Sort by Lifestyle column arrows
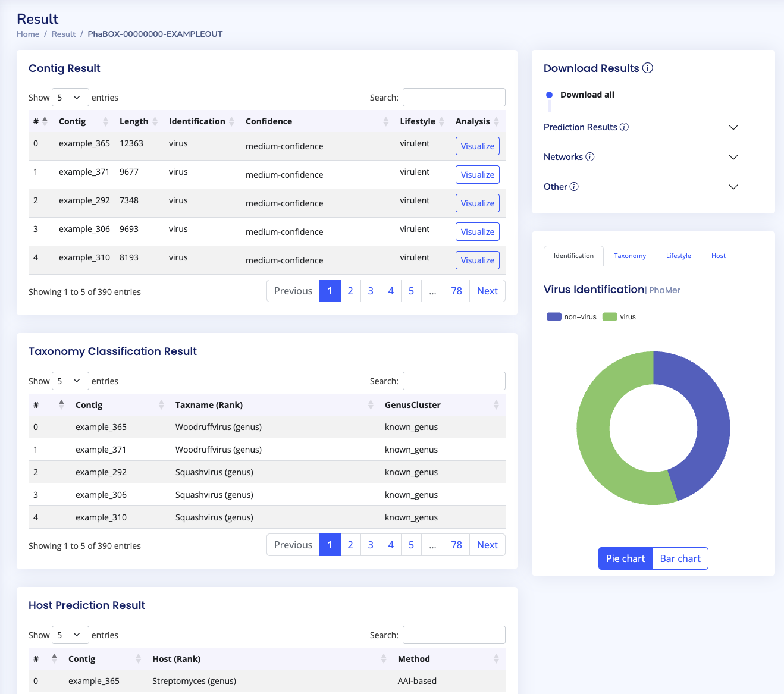784x694 pixels. [441, 121]
